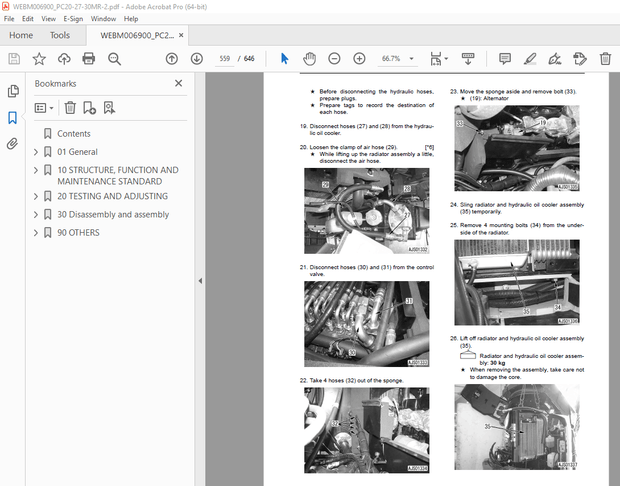Open zoom level percentage dropdown
This screenshot has height=486, width=620.
pyautogui.click(x=412, y=59)
